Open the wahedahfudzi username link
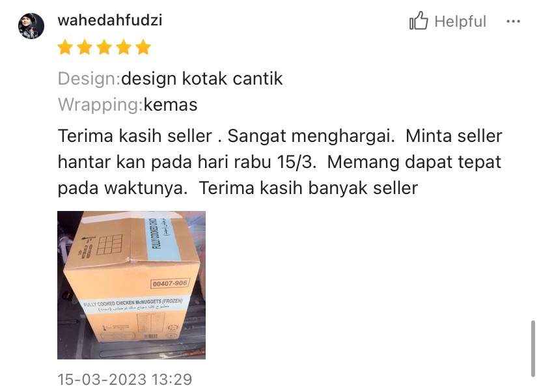Image resolution: width=539 pixels, height=392 pixels. click(x=110, y=20)
